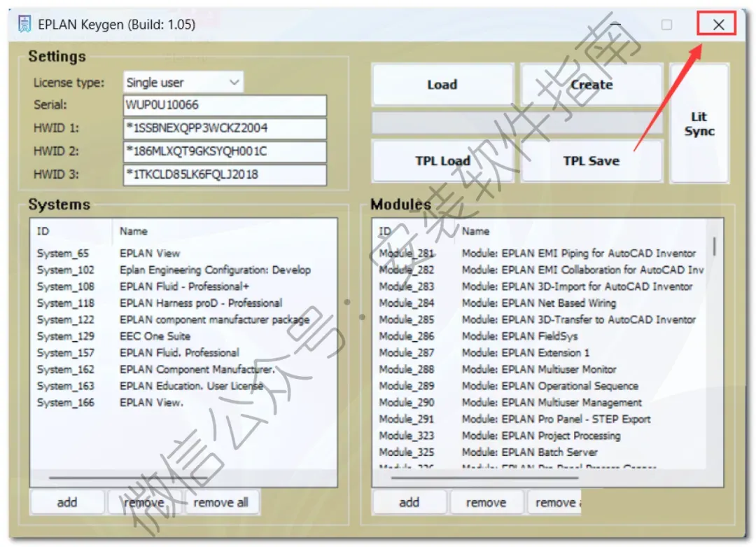This screenshot has height=547, width=756.
Task: Select Module_288 Multiuser Monitor row
Action: (x=540, y=369)
